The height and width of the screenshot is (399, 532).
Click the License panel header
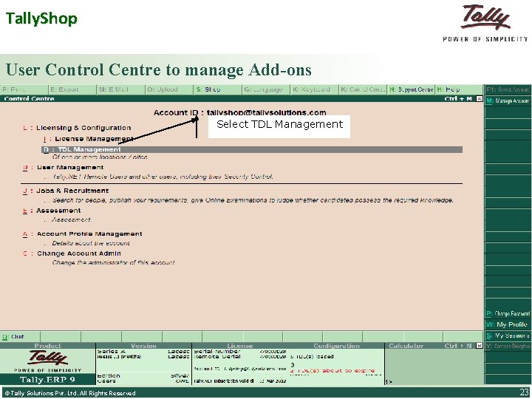click(240, 346)
